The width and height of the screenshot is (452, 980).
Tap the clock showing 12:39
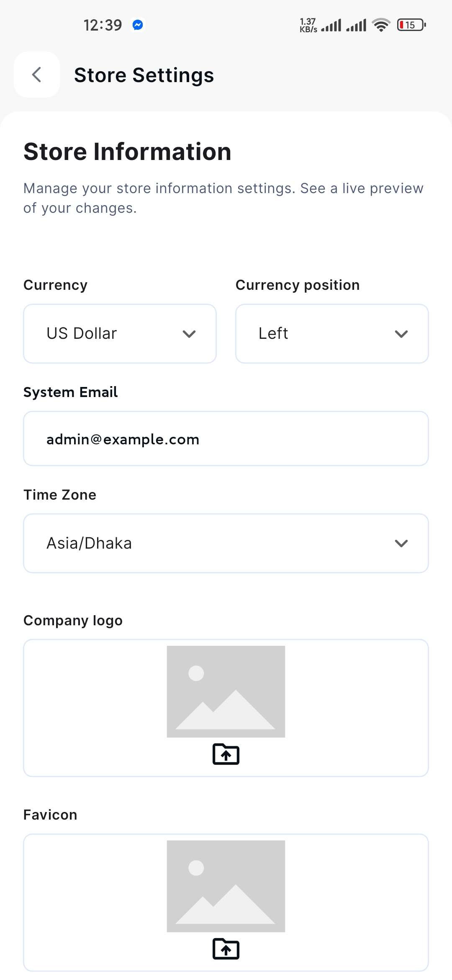(x=103, y=25)
